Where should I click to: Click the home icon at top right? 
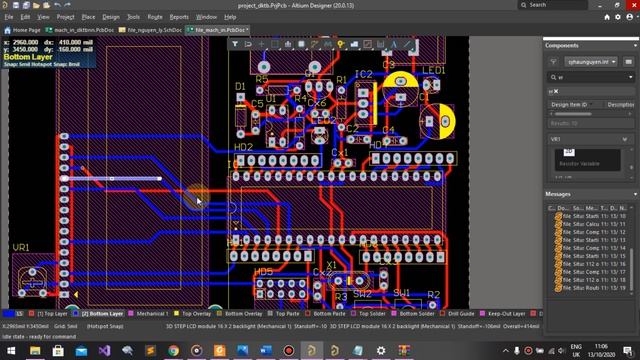(x=607, y=17)
